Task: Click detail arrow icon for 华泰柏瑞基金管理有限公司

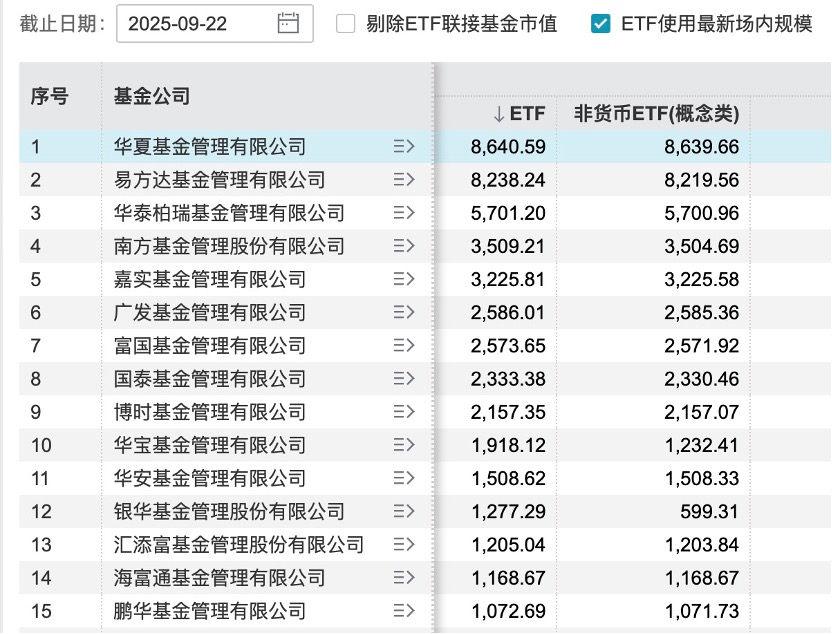Action: [404, 213]
